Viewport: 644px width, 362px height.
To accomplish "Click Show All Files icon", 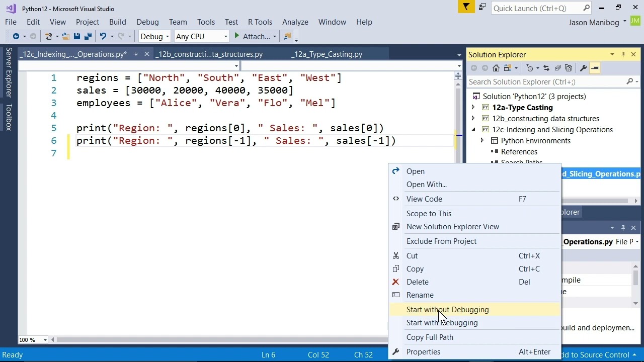I will [569, 68].
